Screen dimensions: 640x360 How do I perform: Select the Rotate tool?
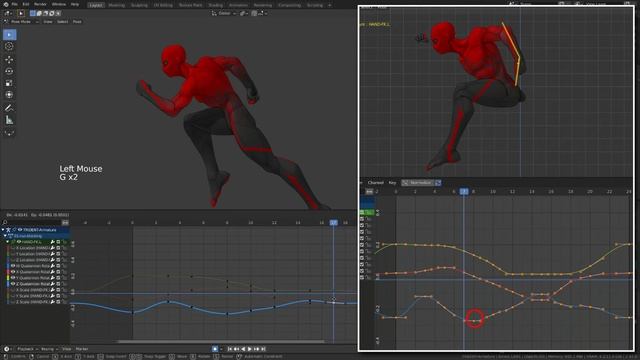pos(9,71)
